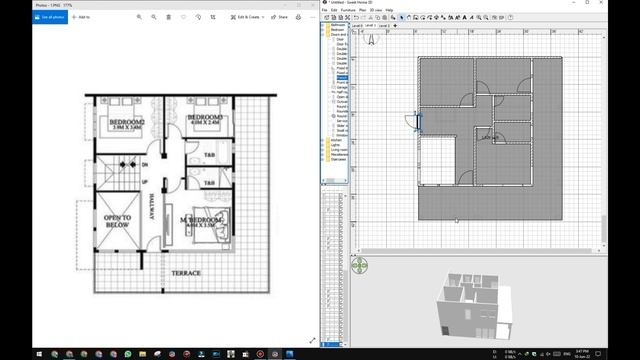Activate the Pan hand tool
The height and width of the screenshot is (360, 640).
[409, 18]
